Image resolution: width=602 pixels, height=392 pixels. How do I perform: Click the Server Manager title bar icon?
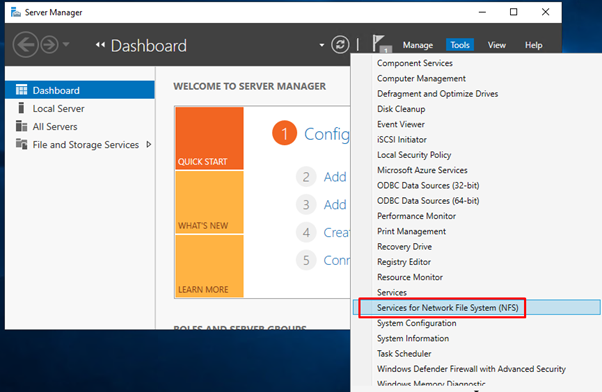[x=16, y=12]
